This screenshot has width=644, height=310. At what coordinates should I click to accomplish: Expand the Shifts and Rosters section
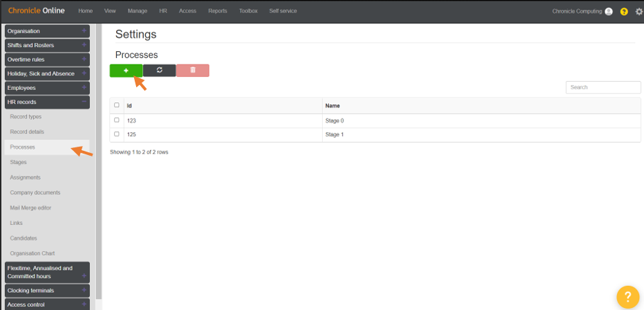tap(47, 45)
